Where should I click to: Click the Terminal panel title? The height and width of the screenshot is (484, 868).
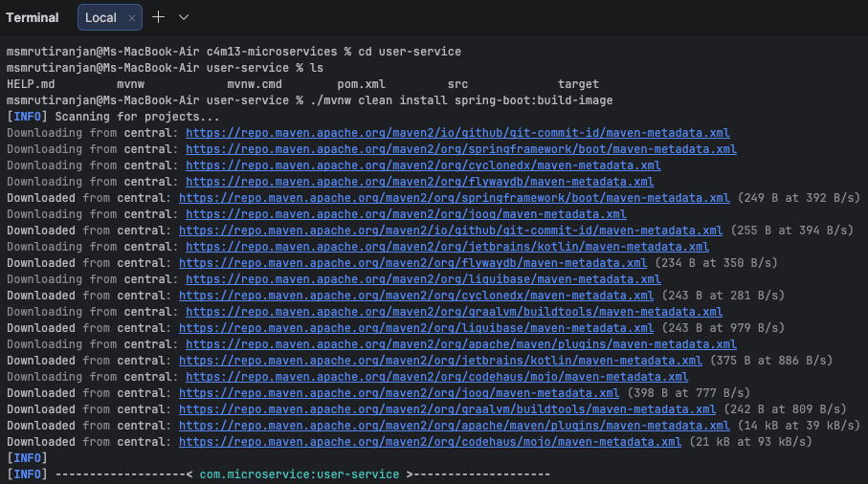coord(33,17)
